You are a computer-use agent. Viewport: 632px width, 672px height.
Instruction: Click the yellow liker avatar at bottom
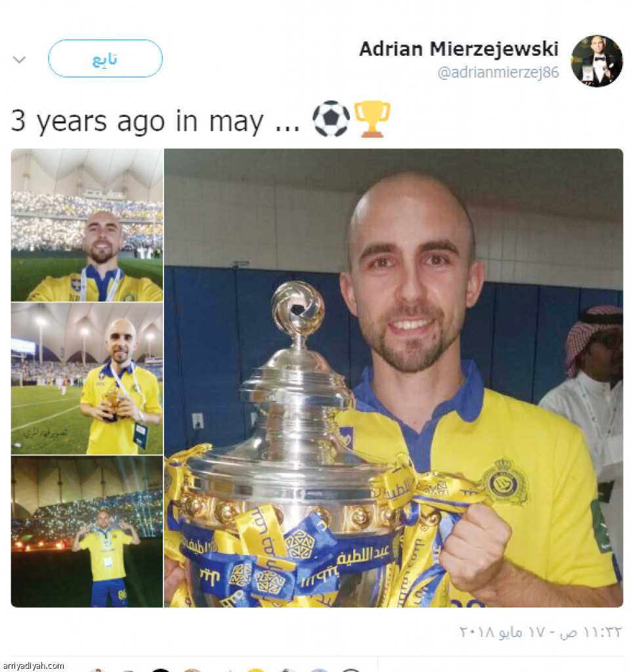[256, 670]
